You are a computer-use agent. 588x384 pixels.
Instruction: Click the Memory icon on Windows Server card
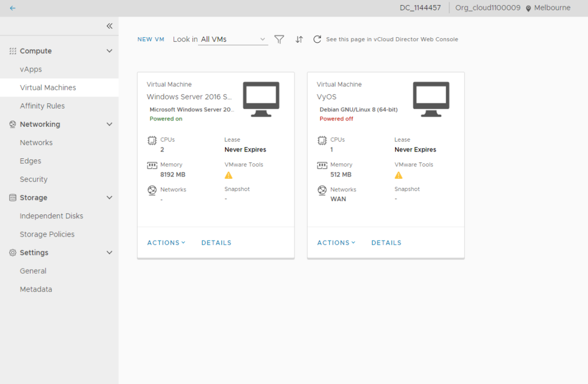point(152,165)
